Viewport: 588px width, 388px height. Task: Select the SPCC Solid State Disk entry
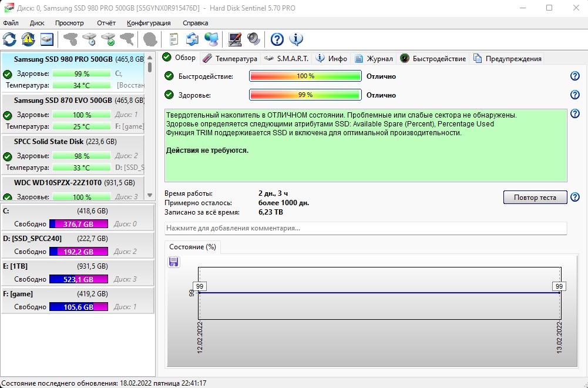(x=73, y=155)
